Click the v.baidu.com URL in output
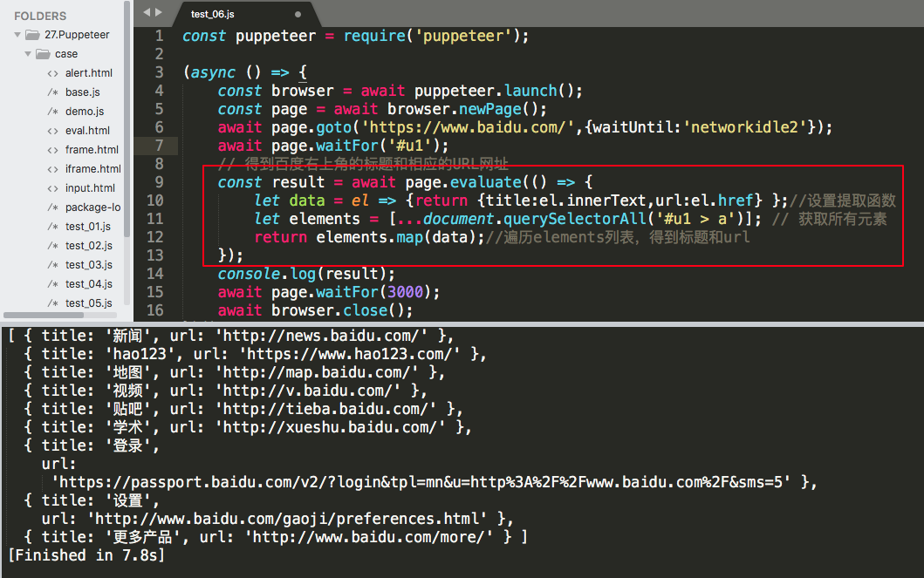The image size is (924, 578). 308,391
